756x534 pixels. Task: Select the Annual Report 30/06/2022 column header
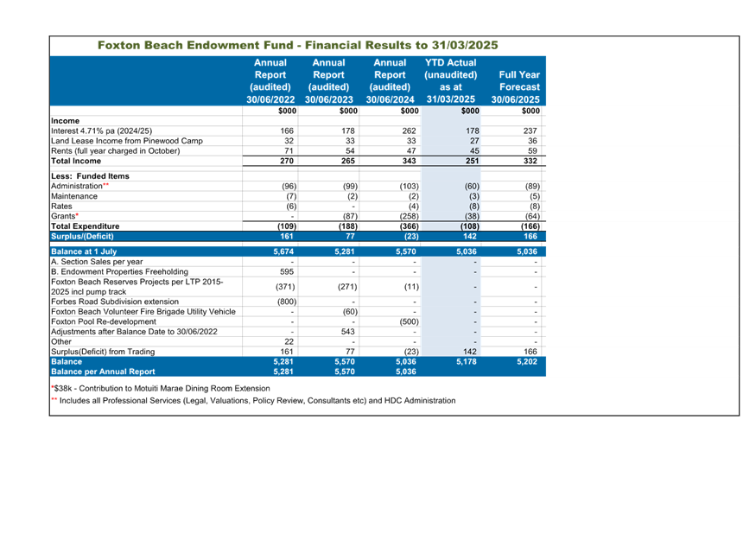[x=270, y=81]
